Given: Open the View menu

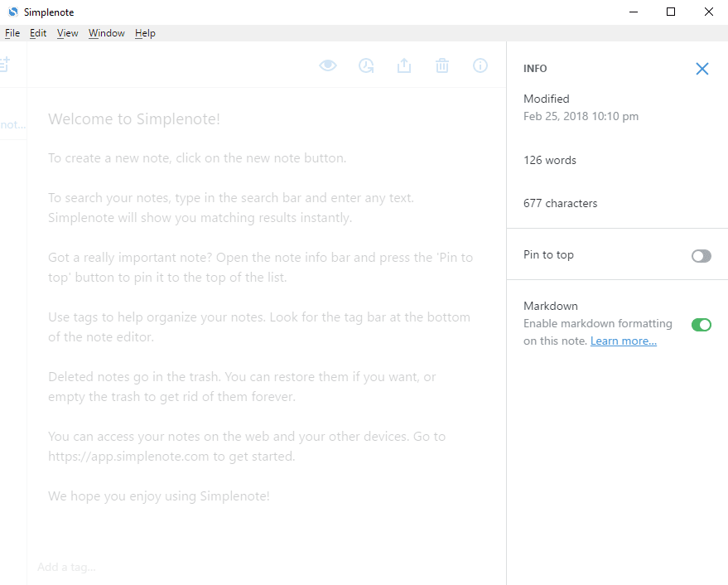Looking at the screenshot, I should click(67, 33).
